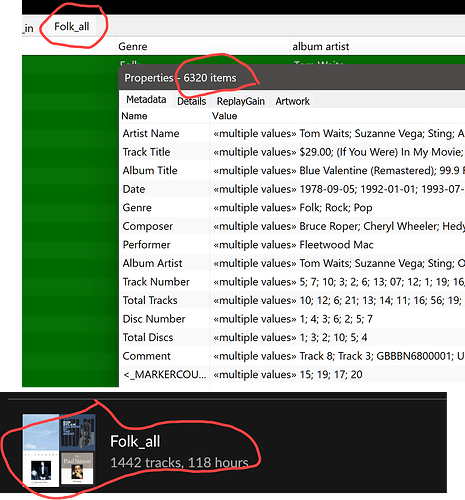Click the Disc Number value 1; 4; 3; 6; 2; 5; 7
The image size is (465, 500).
click(x=293, y=319)
